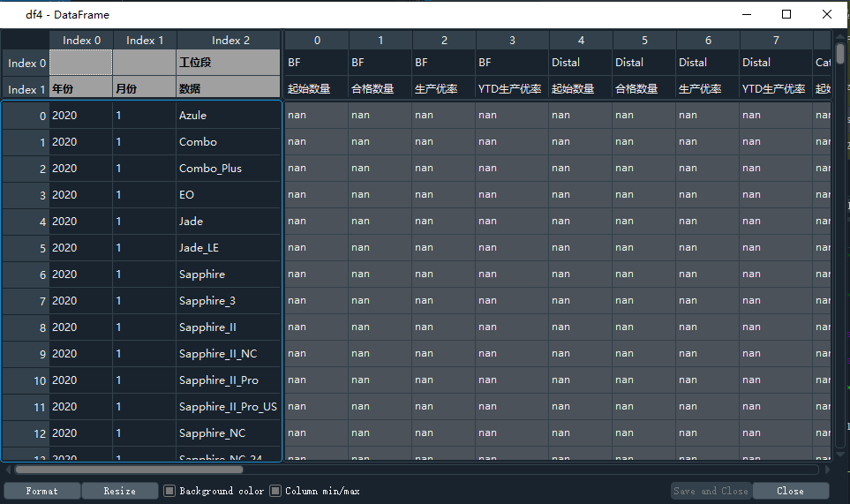The image size is (850, 504).
Task: Select the Sapphire_II index cell
Action: pyautogui.click(x=229, y=327)
